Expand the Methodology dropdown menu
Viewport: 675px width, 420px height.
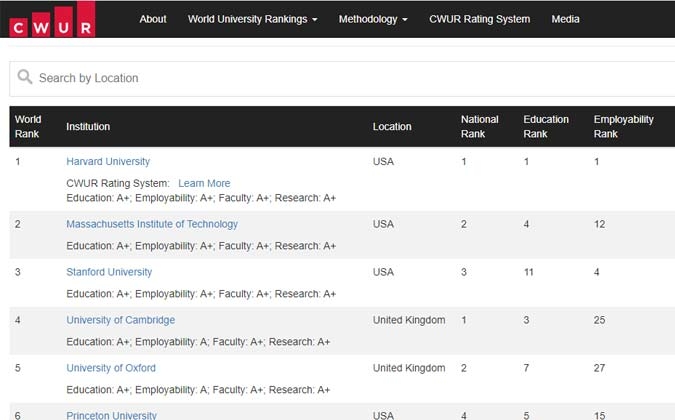point(373,19)
